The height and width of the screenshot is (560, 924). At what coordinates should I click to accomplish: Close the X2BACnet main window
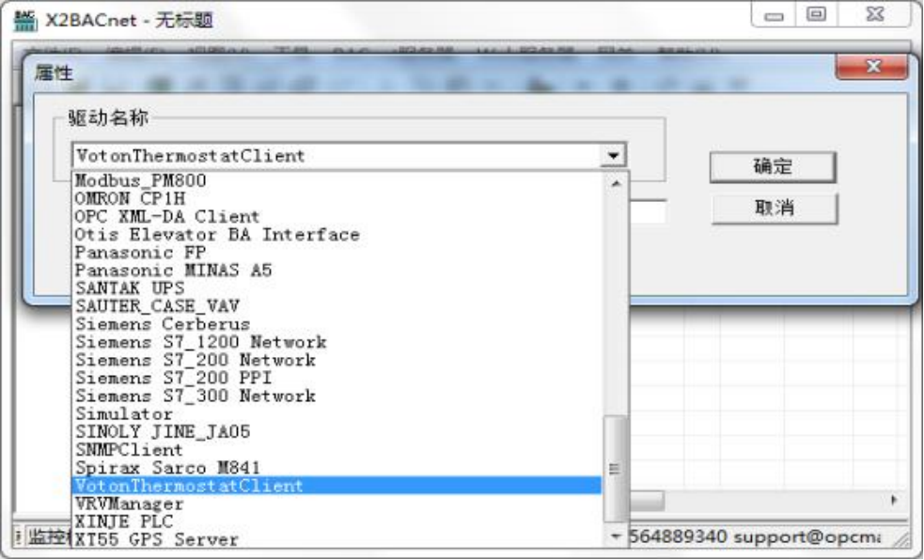click(875, 15)
